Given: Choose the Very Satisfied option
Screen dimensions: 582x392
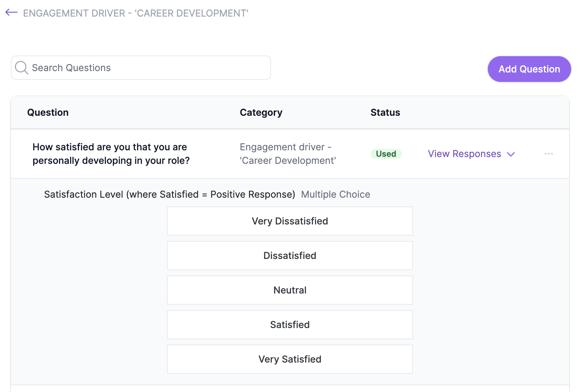Looking at the screenshot, I should click(x=290, y=359).
